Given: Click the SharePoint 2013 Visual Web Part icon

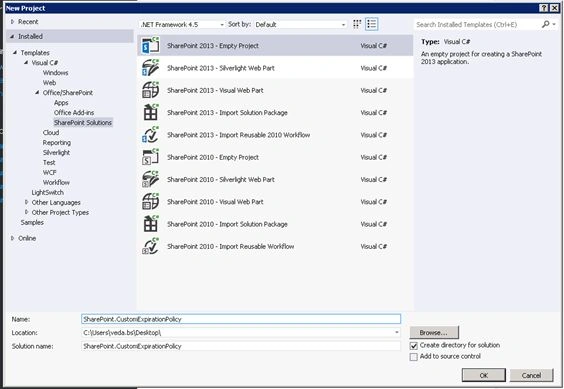Looking at the screenshot, I should (x=150, y=90).
